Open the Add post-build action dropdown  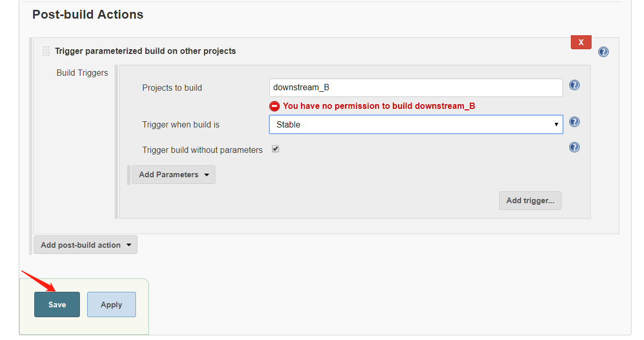click(x=85, y=244)
